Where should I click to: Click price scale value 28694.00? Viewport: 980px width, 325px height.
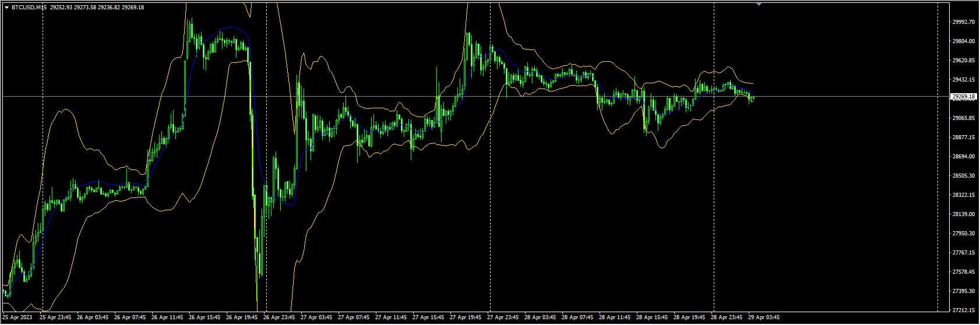click(964, 157)
